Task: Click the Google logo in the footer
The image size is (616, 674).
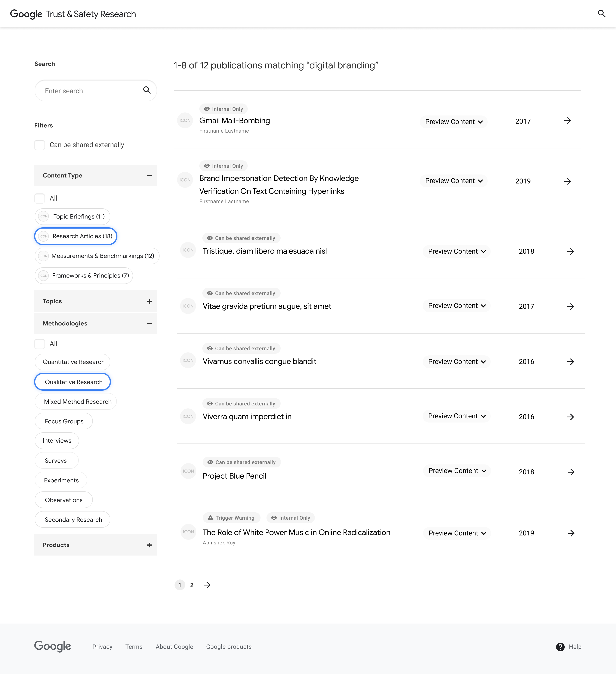Action: tap(52, 647)
